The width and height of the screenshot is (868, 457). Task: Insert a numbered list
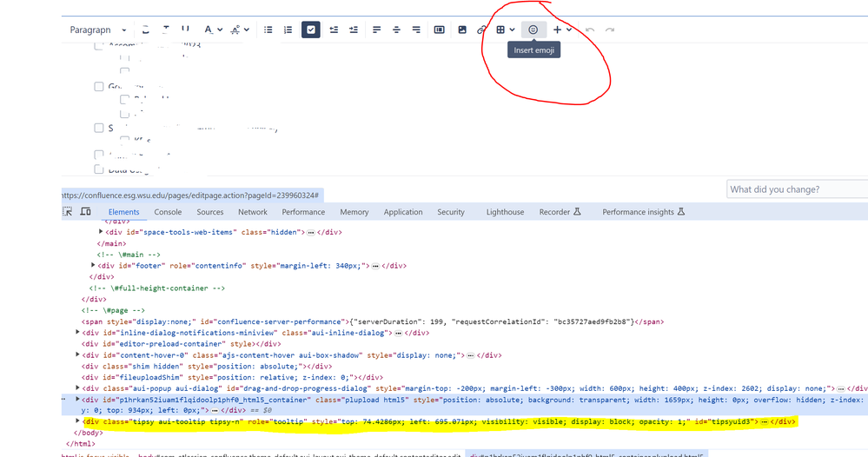pyautogui.click(x=288, y=30)
